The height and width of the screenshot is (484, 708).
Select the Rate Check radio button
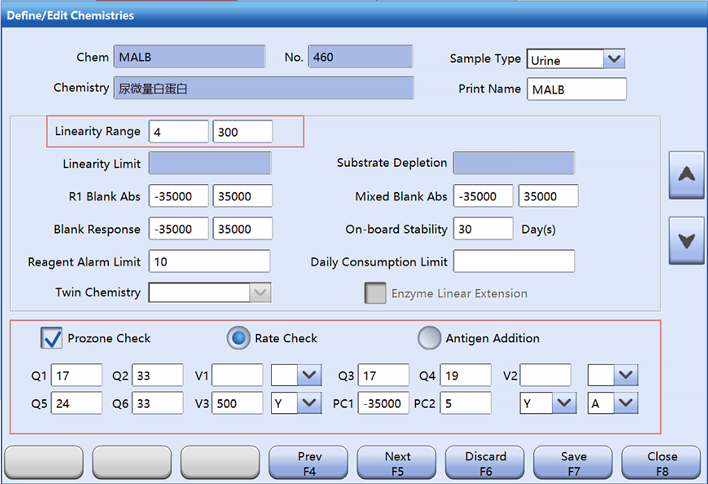(239, 338)
